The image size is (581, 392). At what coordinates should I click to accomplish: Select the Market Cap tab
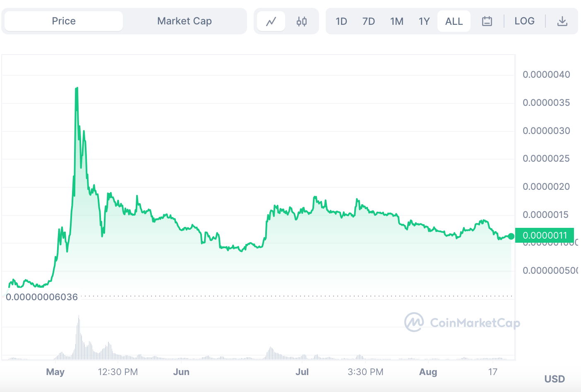(x=185, y=21)
